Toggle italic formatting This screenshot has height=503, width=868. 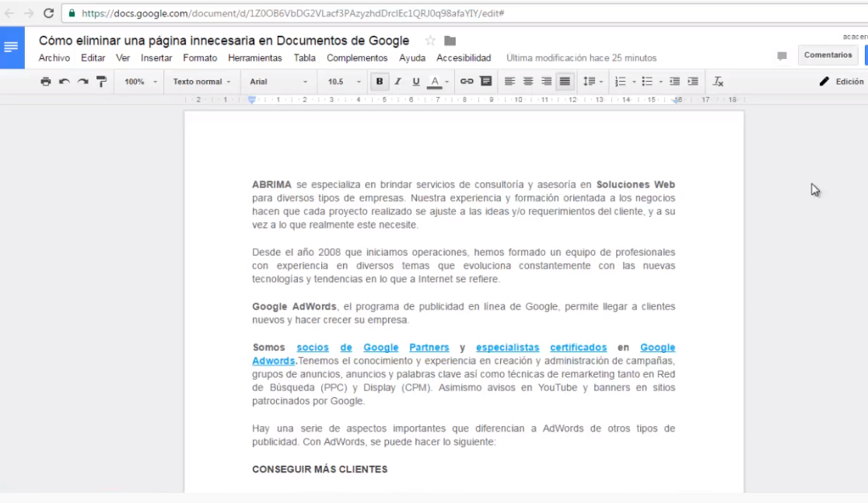397,82
